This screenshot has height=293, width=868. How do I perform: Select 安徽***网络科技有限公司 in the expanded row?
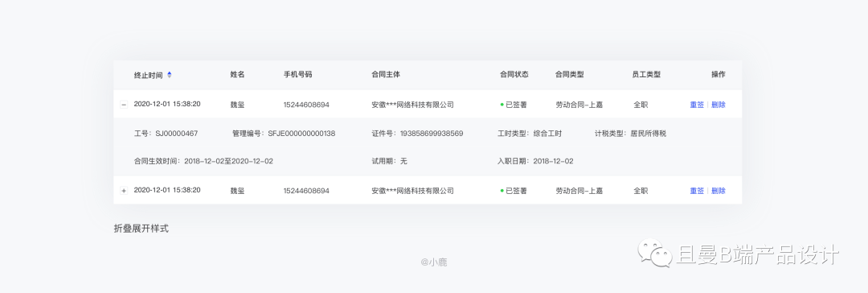[x=412, y=105]
